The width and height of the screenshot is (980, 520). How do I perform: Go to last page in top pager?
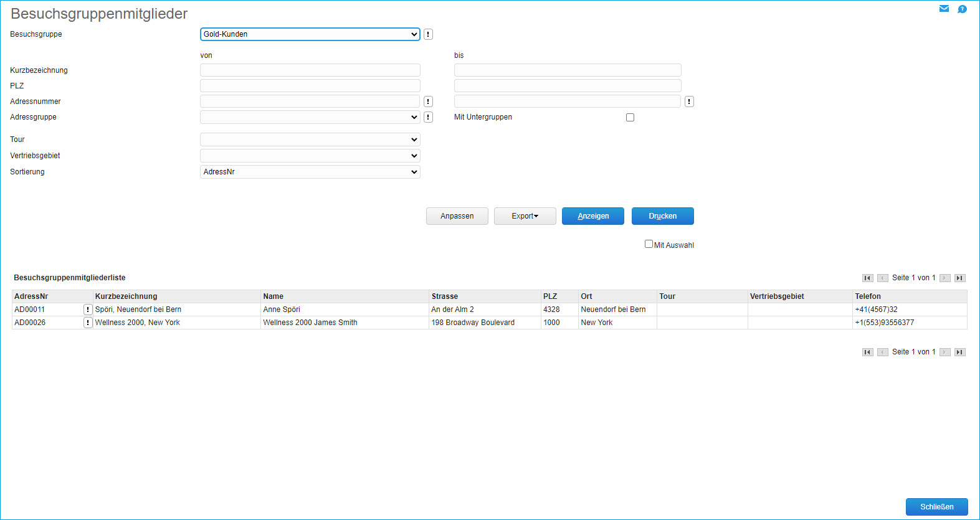tap(959, 278)
